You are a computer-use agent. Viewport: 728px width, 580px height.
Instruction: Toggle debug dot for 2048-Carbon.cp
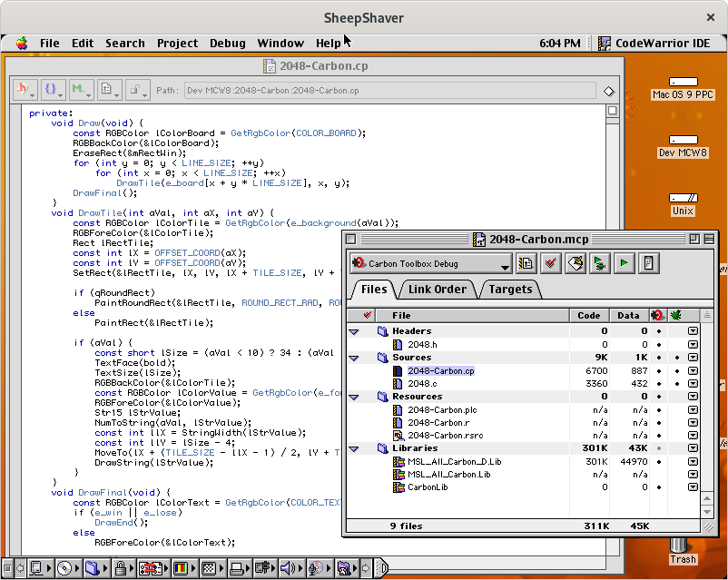(677, 371)
